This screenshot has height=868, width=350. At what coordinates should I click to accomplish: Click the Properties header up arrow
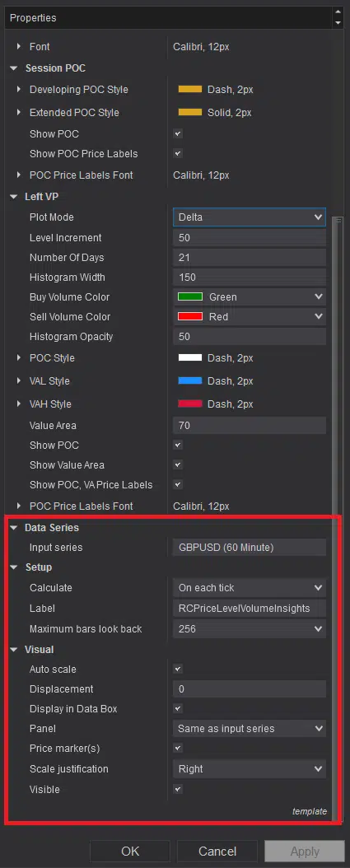pos(338,12)
